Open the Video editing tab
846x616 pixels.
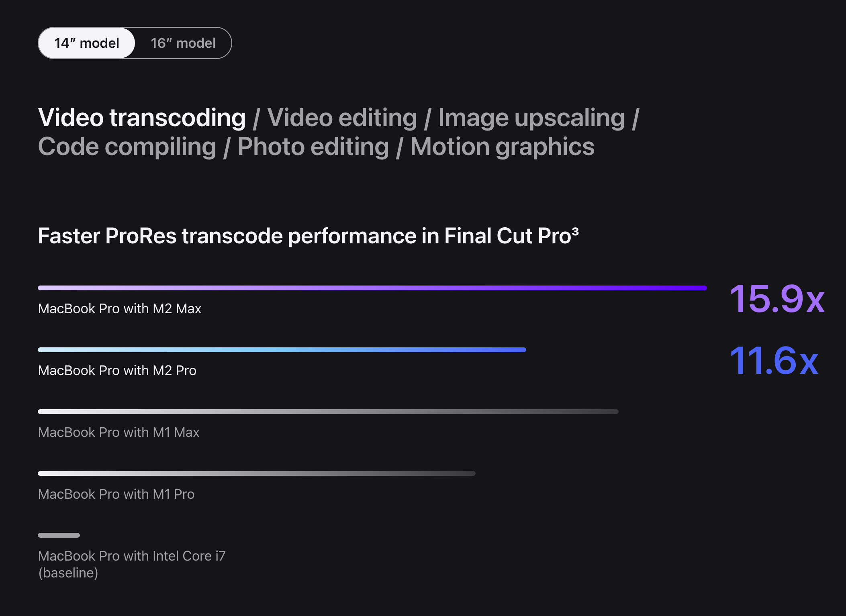342,118
